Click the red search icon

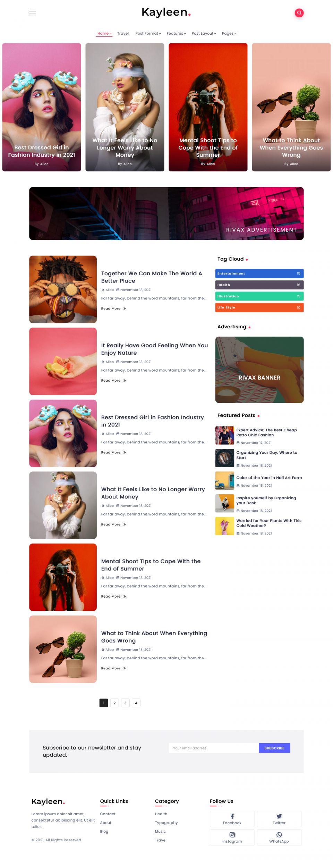[299, 13]
